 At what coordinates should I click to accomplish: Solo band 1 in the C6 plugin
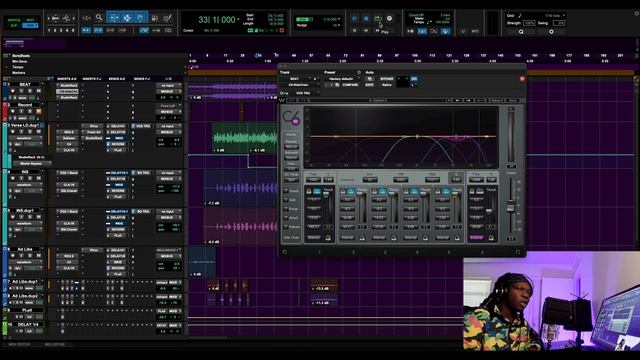[x=309, y=191]
